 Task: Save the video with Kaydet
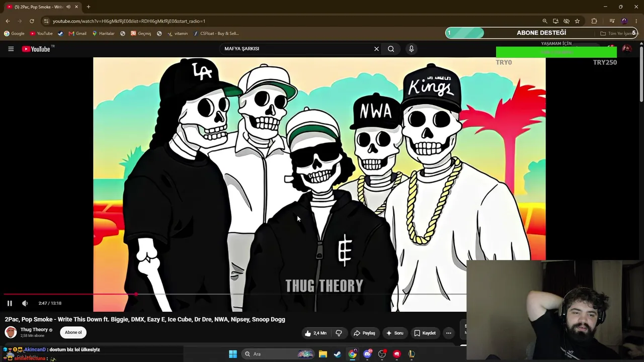[x=425, y=333]
